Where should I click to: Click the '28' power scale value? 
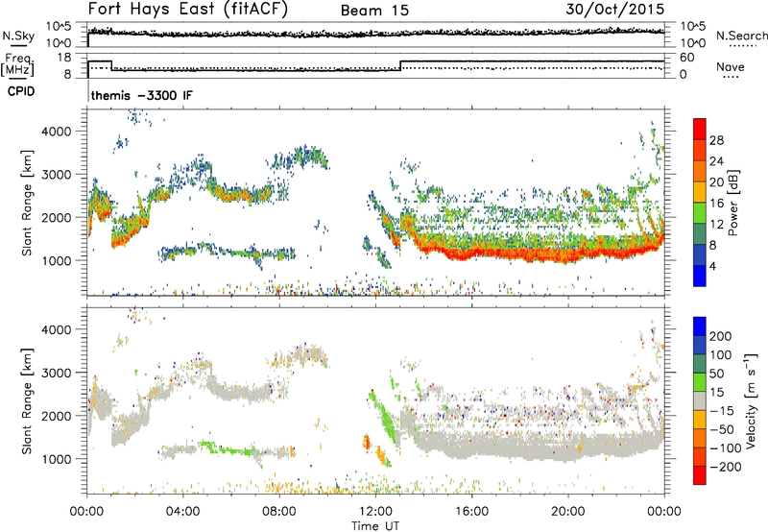pos(716,140)
